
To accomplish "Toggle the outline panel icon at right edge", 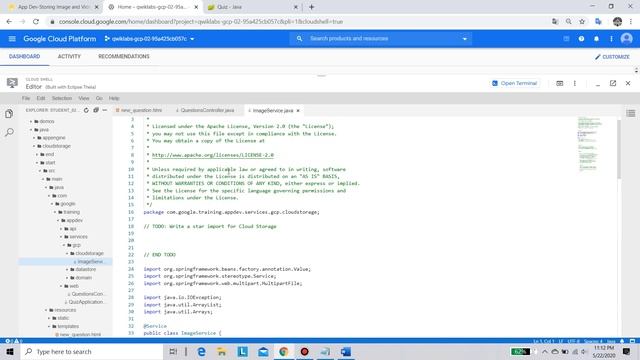I will pyautogui.click(x=631, y=113).
